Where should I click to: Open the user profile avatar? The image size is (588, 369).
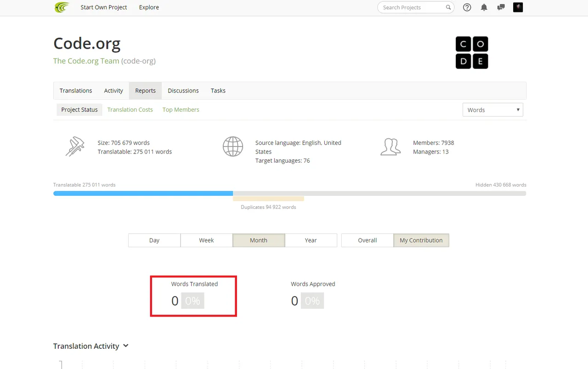(518, 7)
